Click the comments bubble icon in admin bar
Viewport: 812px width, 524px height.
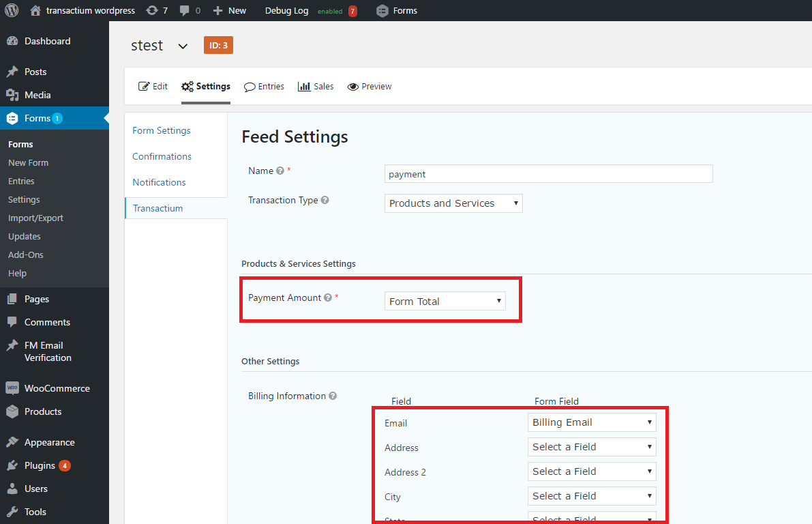(x=185, y=10)
